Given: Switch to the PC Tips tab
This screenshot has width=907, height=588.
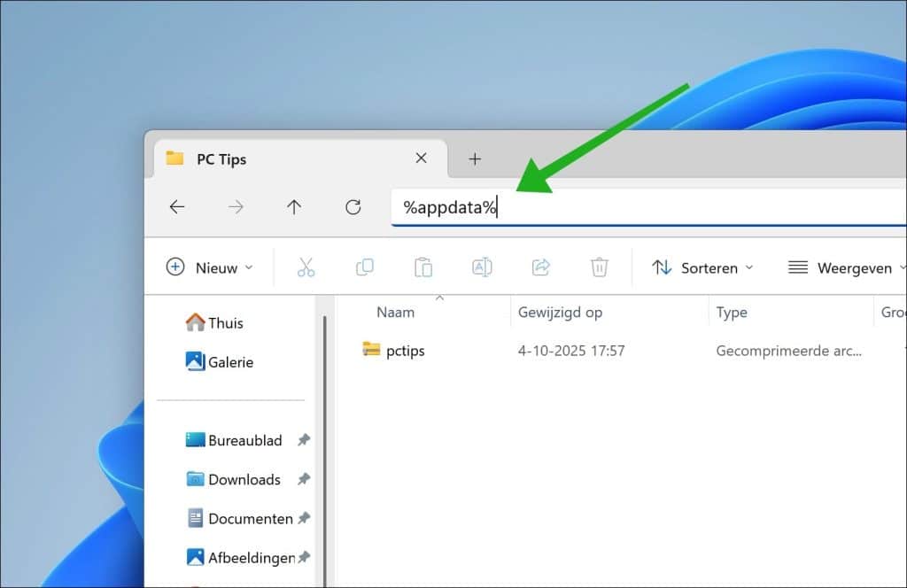Looking at the screenshot, I should click(x=221, y=159).
